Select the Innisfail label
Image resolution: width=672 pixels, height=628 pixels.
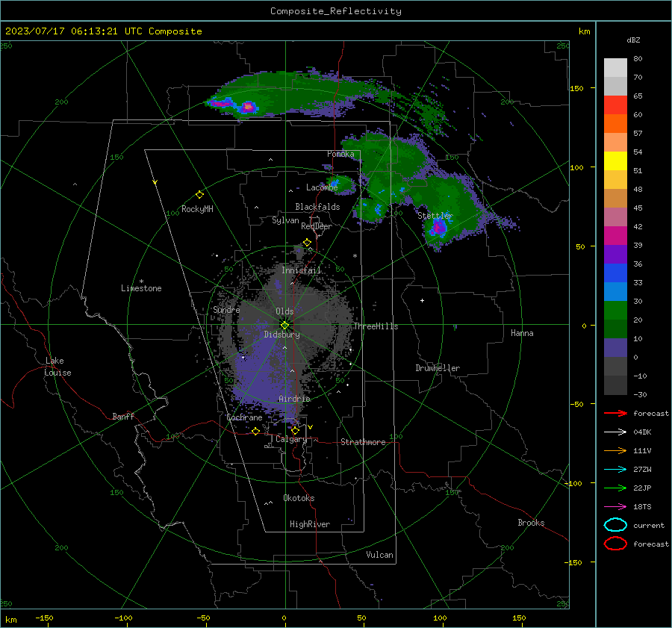tap(301, 270)
